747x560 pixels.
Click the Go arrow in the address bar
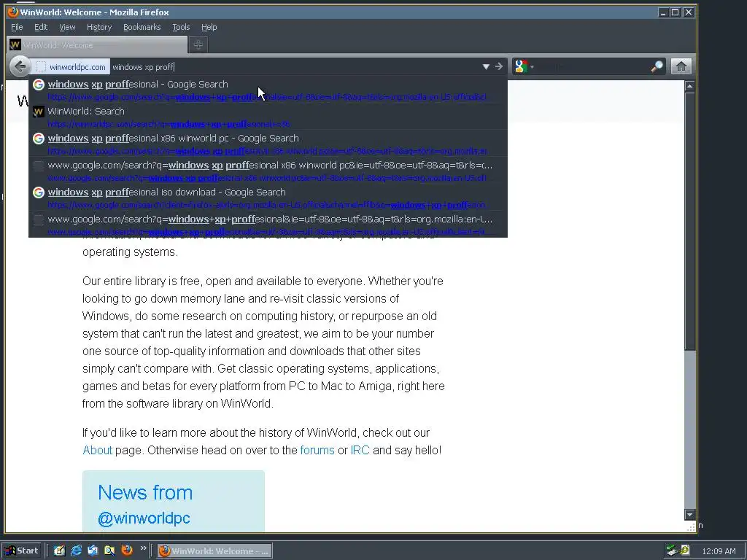click(498, 66)
